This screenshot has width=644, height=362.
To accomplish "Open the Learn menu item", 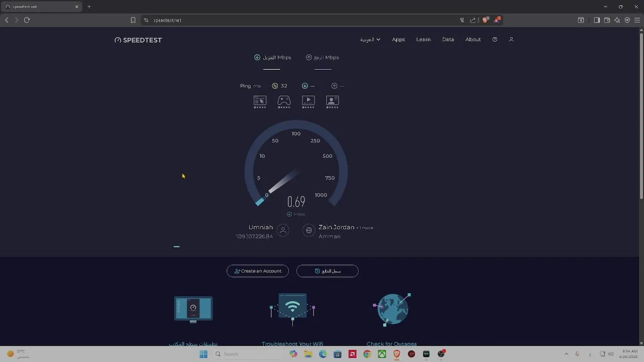I will 423,39.
